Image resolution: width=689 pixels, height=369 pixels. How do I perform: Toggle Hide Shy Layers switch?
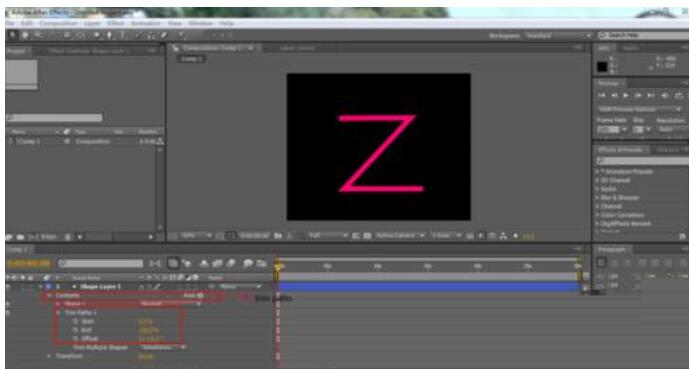[x=204, y=263]
